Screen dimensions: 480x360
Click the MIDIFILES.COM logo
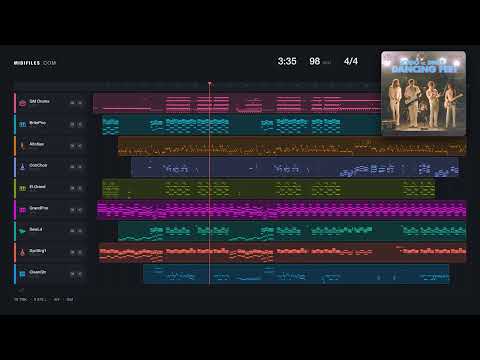35,63
